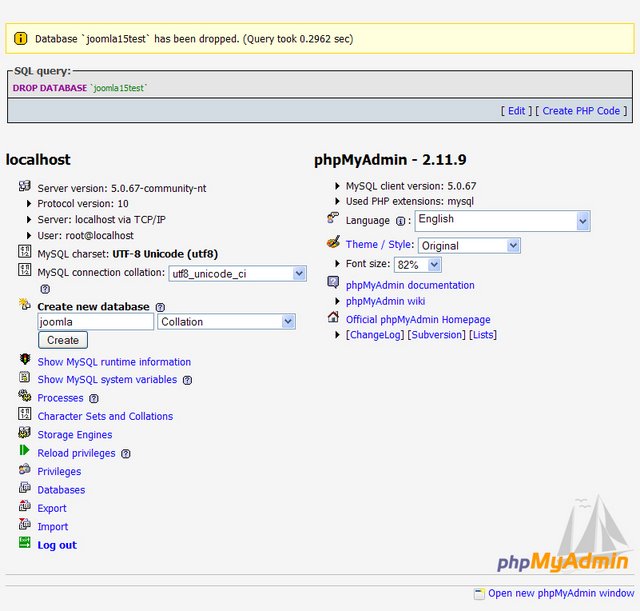
Task: Open Character Sets and Collations link
Action: point(105,416)
